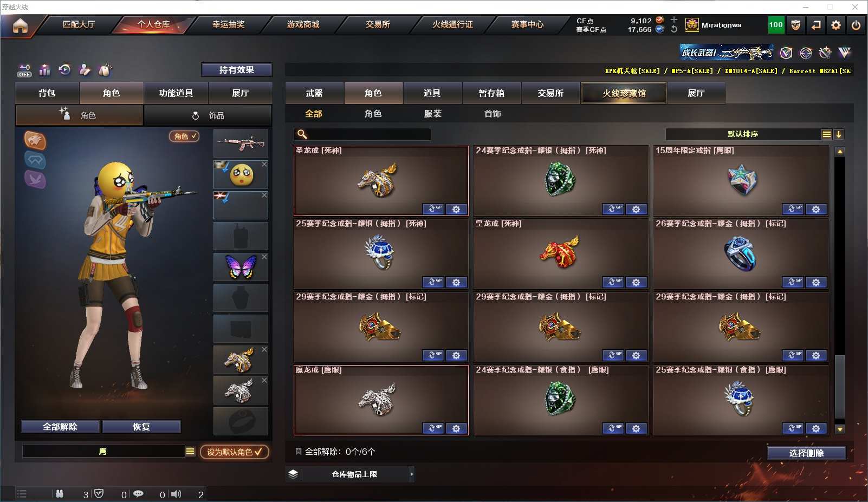The width and height of the screenshot is (868, 502).
Task: Toggle the OFF switch icon
Action: coord(24,70)
